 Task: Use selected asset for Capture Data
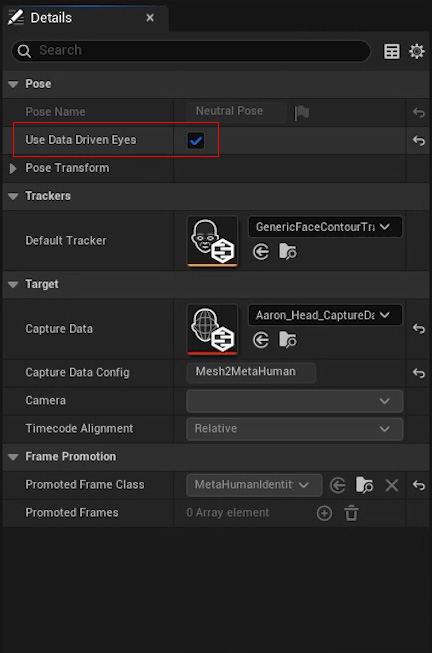pyautogui.click(x=261, y=340)
